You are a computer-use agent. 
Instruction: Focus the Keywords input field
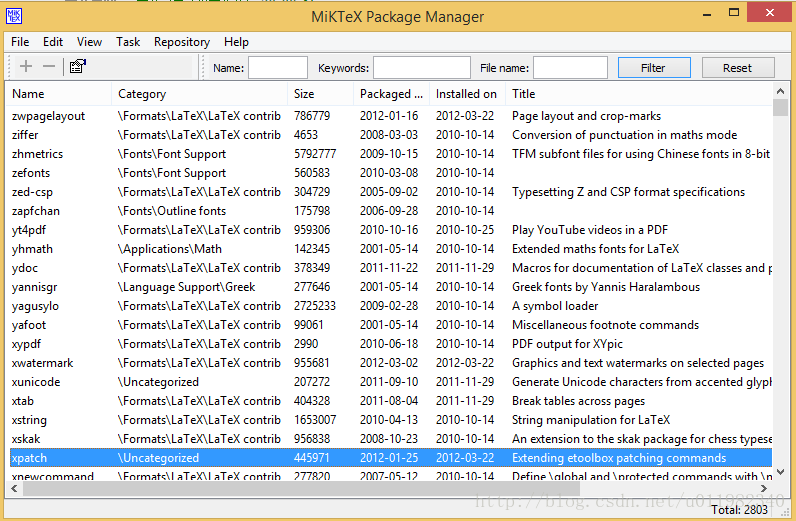pyautogui.click(x=422, y=68)
